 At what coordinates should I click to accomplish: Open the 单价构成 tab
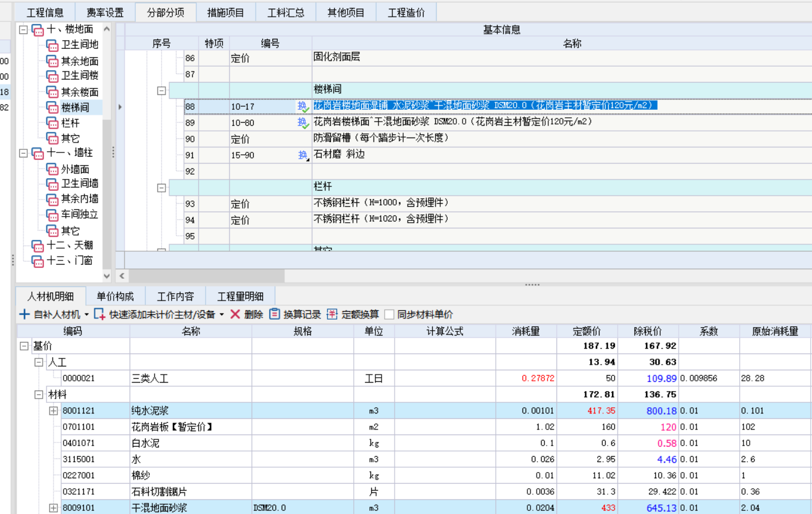point(115,296)
